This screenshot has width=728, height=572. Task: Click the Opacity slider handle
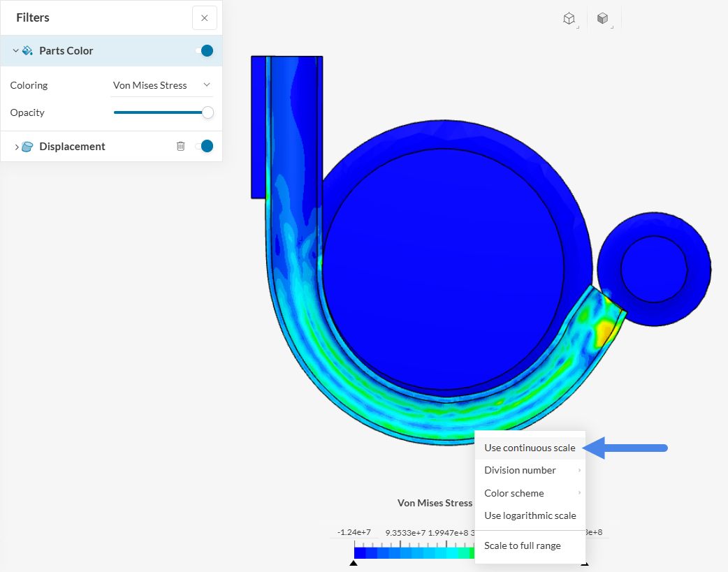[x=208, y=112]
